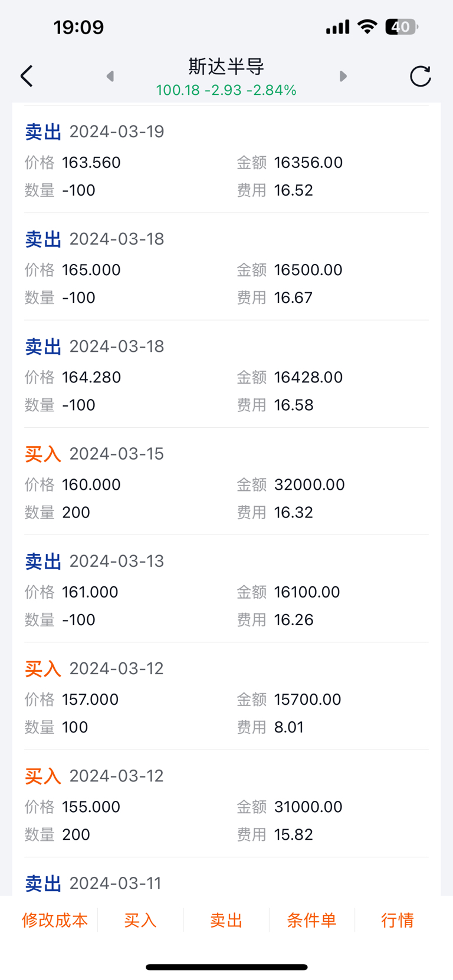Select the buy record priced 155.000
This screenshot has width=453, height=980.
pyautogui.click(x=226, y=805)
